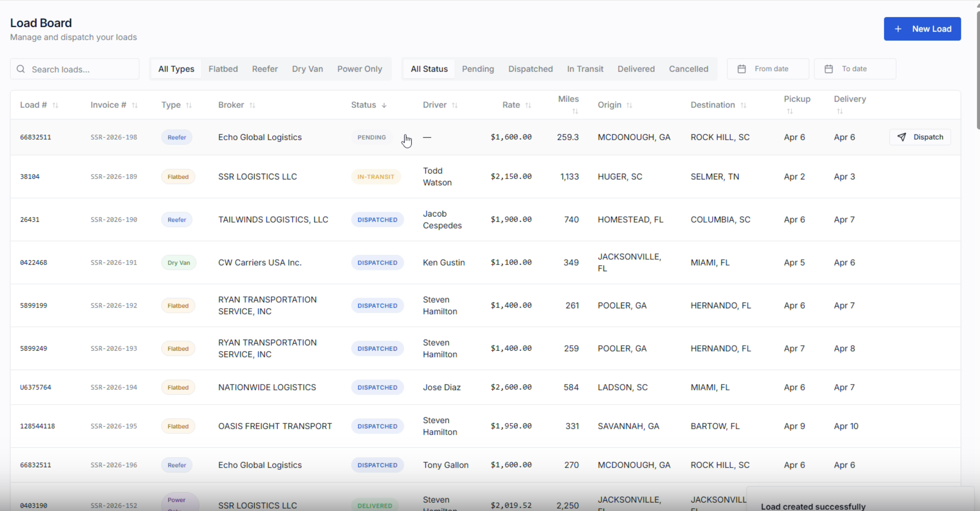
Task: Sort loads using the Load # sort icon
Action: 55,105
